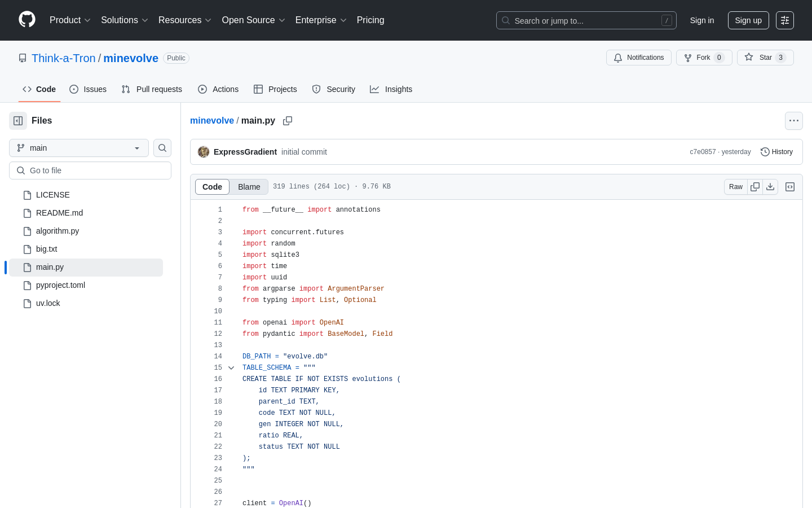View the file History
812x508 pixels.
click(x=777, y=152)
